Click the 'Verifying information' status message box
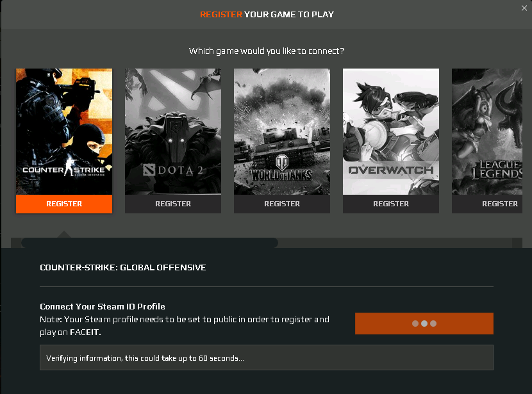The height and width of the screenshot is (394, 532). [x=267, y=357]
